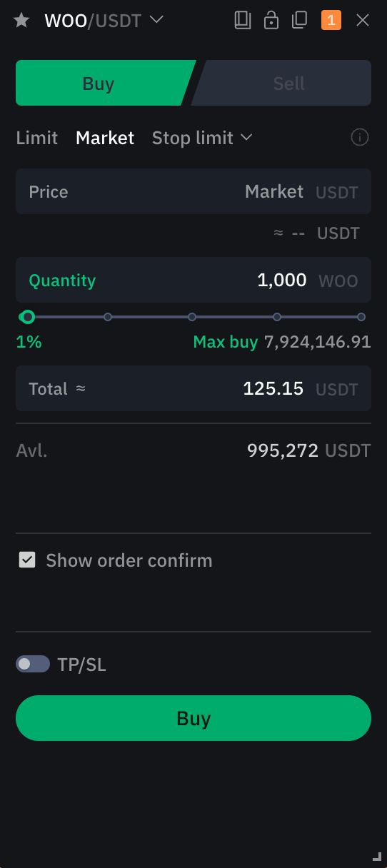Click the resize grip icon in the panel corner
The width and height of the screenshot is (387, 868).
tap(377, 856)
